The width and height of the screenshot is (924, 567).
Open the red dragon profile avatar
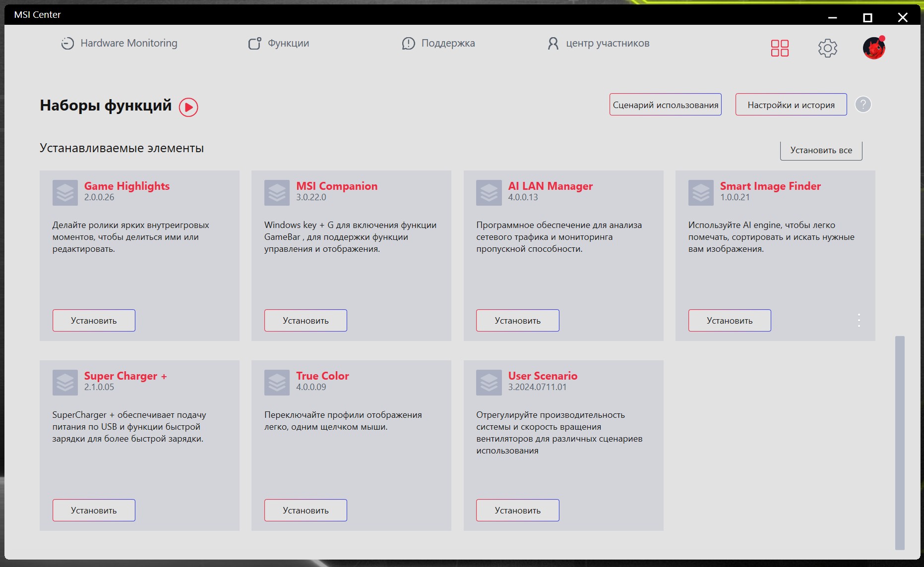pyautogui.click(x=874, y=48)
